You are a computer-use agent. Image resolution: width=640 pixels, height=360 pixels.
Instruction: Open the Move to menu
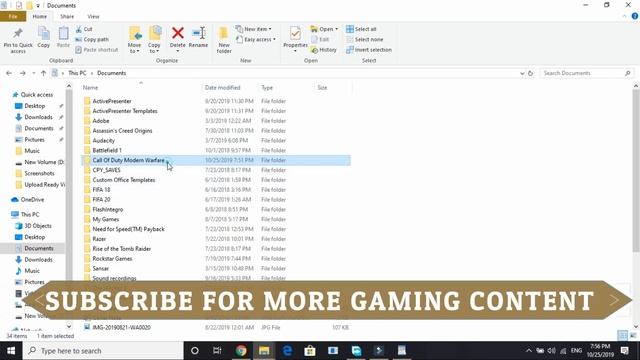tap(135, 40)
